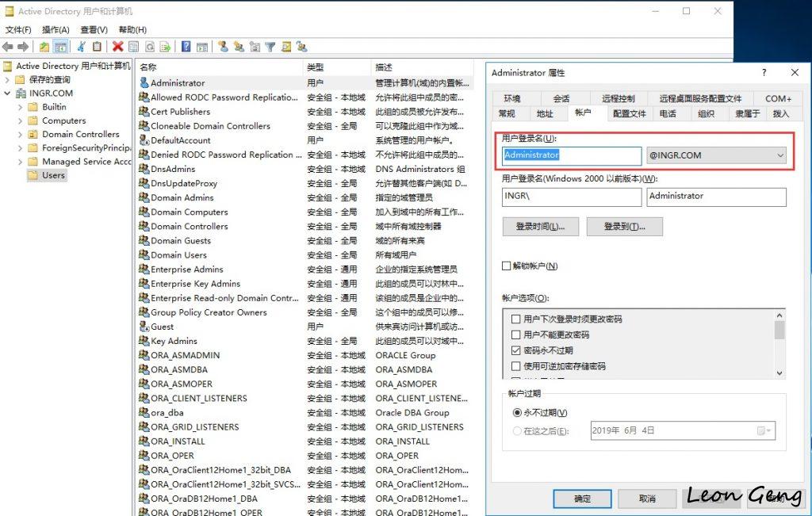Viewport: 812px width, 516px height.
Task: Confirm with the 确定 button
Action: [582, 499]
